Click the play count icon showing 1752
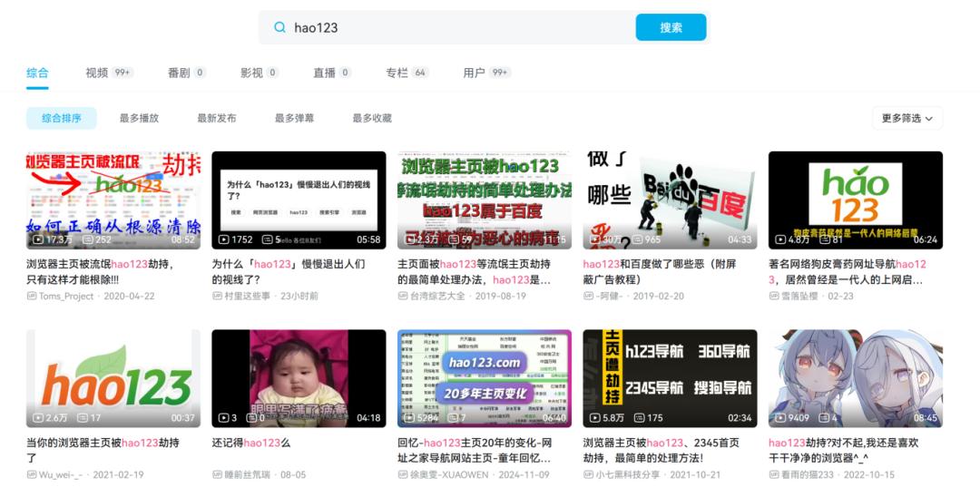 223,239
